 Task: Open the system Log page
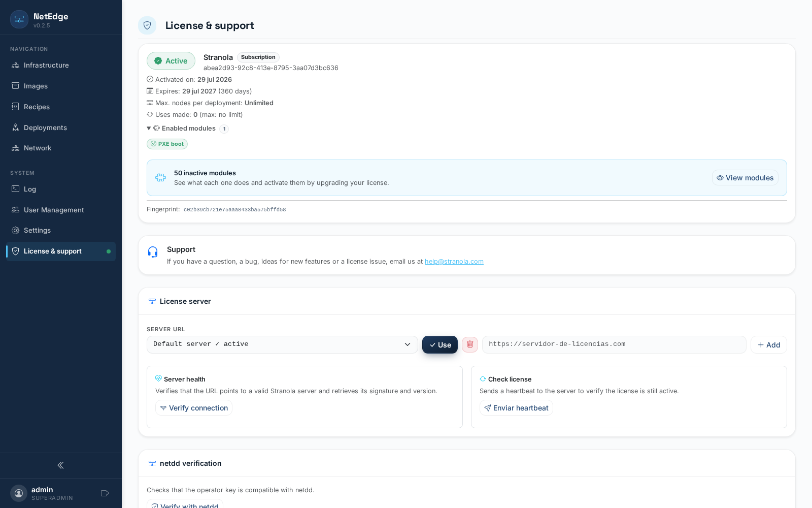point(61,189)
